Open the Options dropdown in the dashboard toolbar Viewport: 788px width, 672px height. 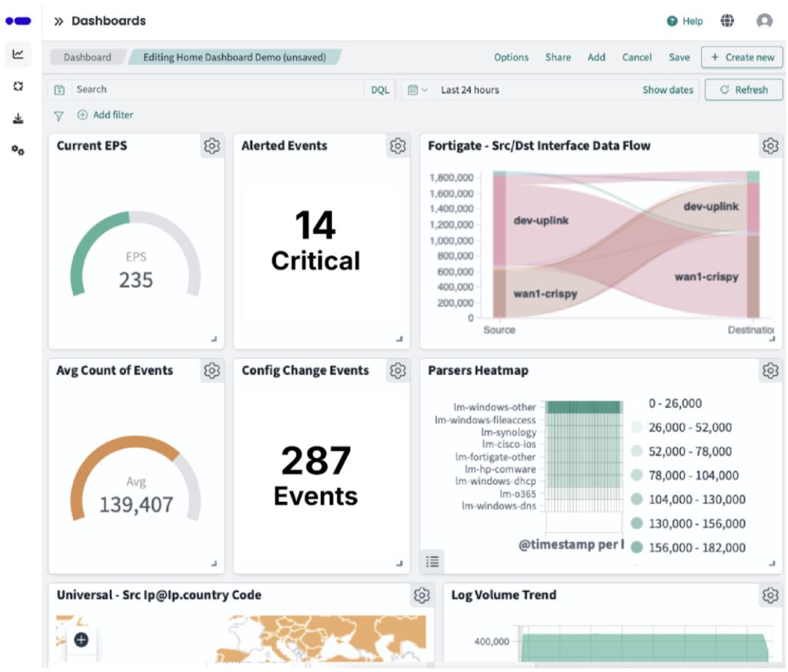coord(511,57)
